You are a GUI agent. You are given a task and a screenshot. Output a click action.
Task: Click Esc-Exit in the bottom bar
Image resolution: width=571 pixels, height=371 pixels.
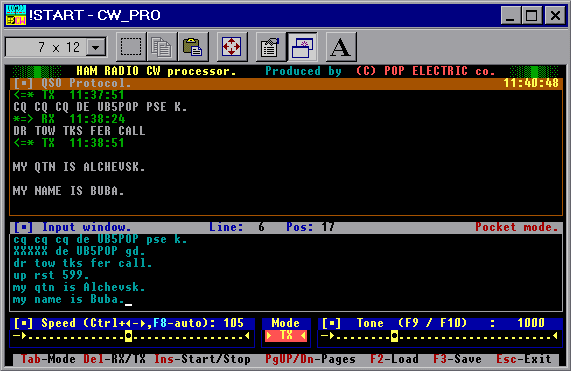click(x=524, y=359)
